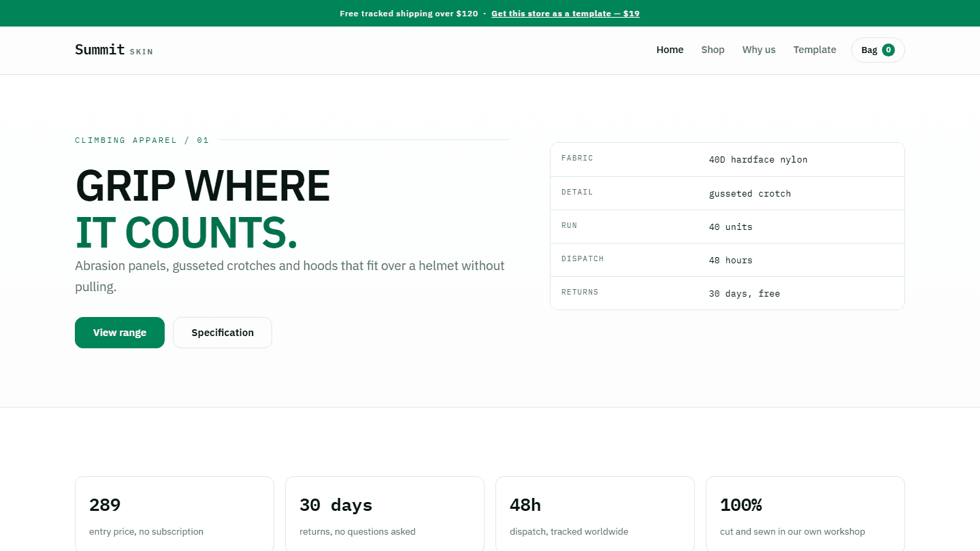
Task: Click the '30 days, free' value
Action: (745, 294)
